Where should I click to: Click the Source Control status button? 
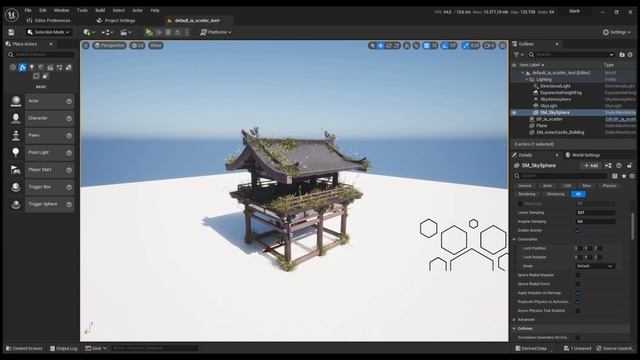[614, 349]
